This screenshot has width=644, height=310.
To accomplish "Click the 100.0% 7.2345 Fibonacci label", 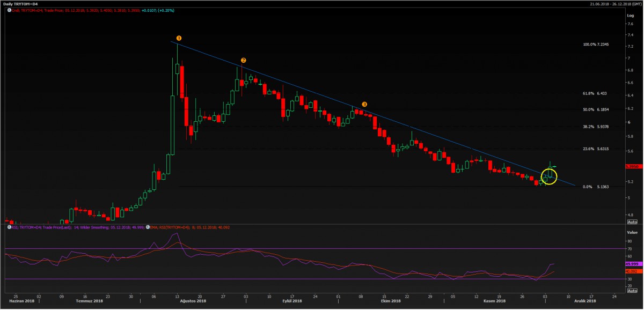I will pos(596,45).
